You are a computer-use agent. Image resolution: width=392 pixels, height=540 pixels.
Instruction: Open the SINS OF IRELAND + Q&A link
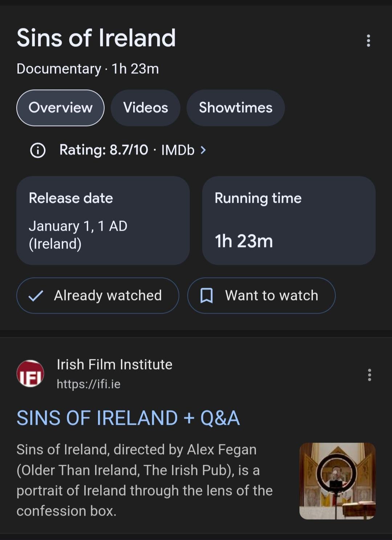click(128, 418)
